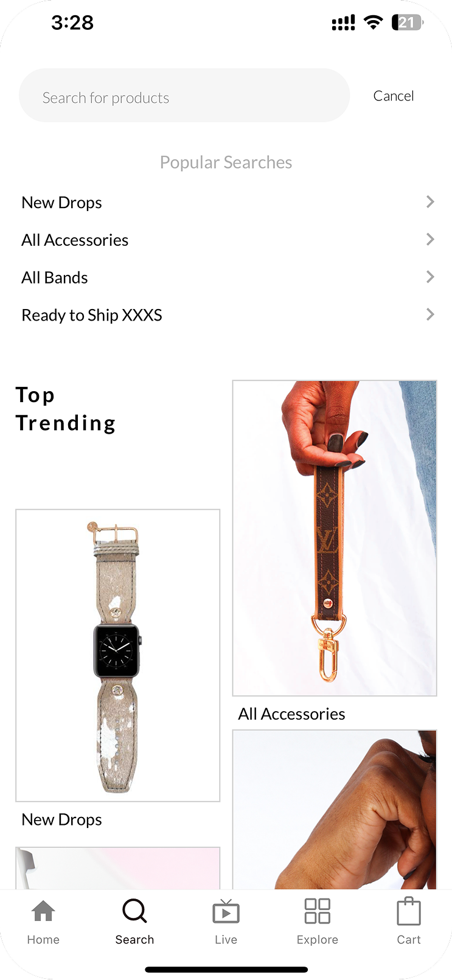This screenshot has width=452, height=980.
Task: Tap the Wi-Fi status icon
Action: tap(373, 23)
